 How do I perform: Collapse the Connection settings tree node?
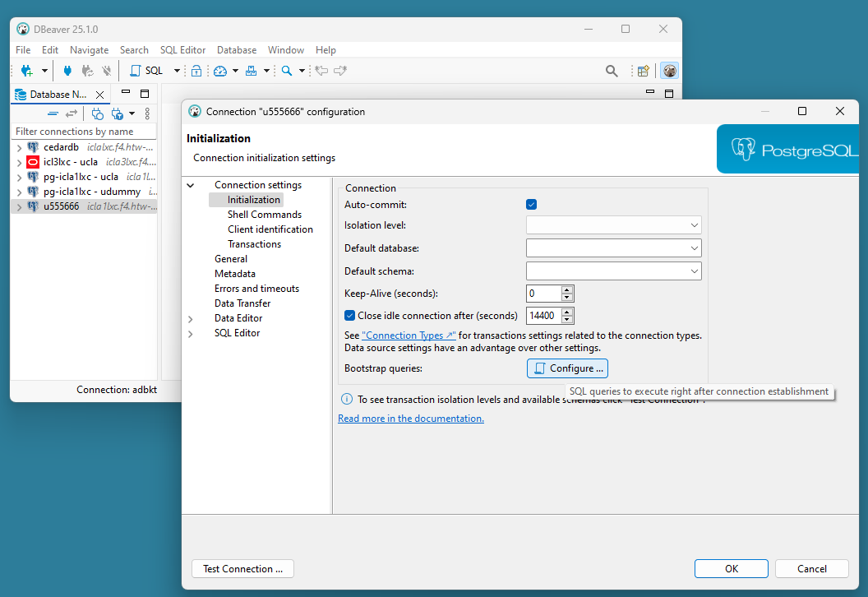click(191, 185)
